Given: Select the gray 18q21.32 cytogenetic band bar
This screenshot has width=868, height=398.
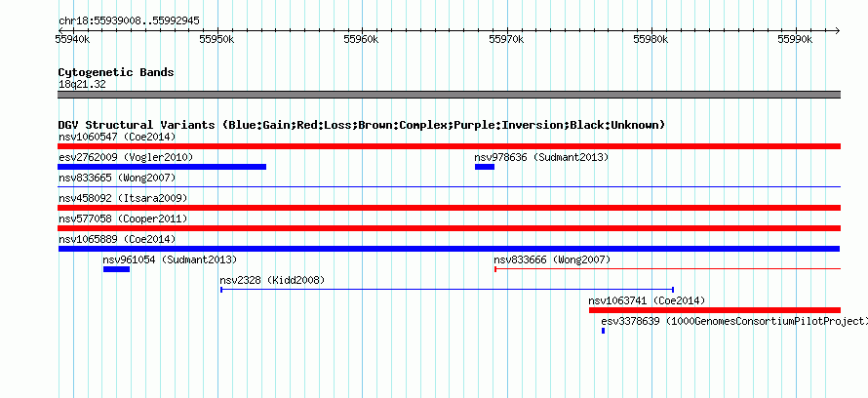Looking at the screenshot, I should pyautogui.click(x=449, y=95).
